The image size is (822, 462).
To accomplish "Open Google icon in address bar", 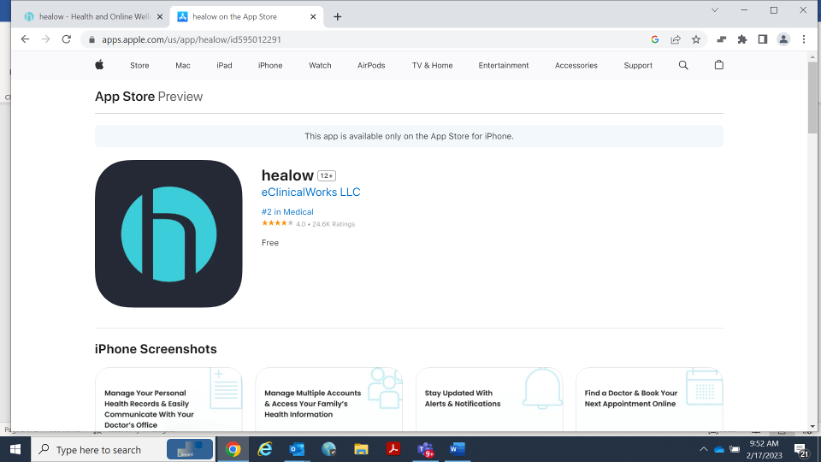I will [655, 39].
